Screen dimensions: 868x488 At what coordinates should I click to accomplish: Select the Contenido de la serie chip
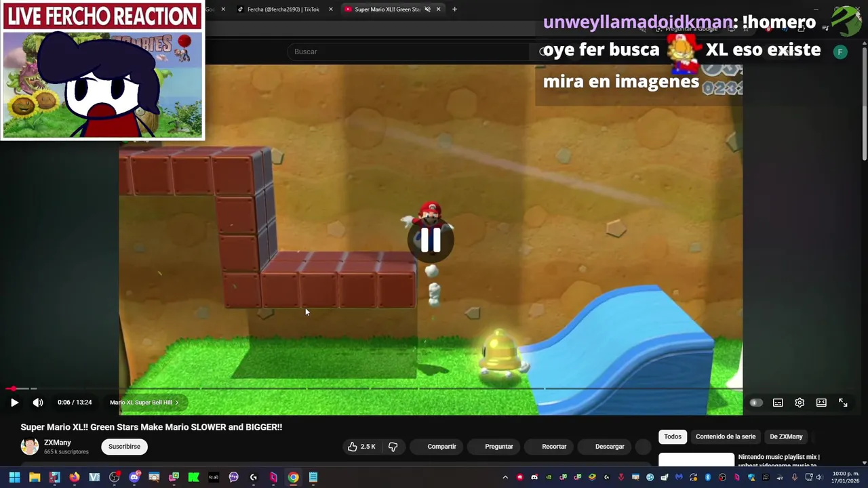[726, 436]
